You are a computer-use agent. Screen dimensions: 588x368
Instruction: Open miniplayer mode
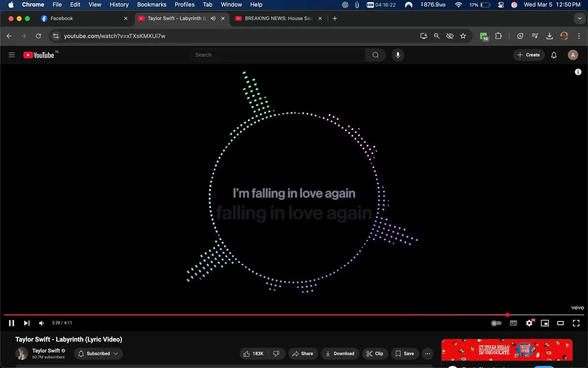tap(545, 323)
